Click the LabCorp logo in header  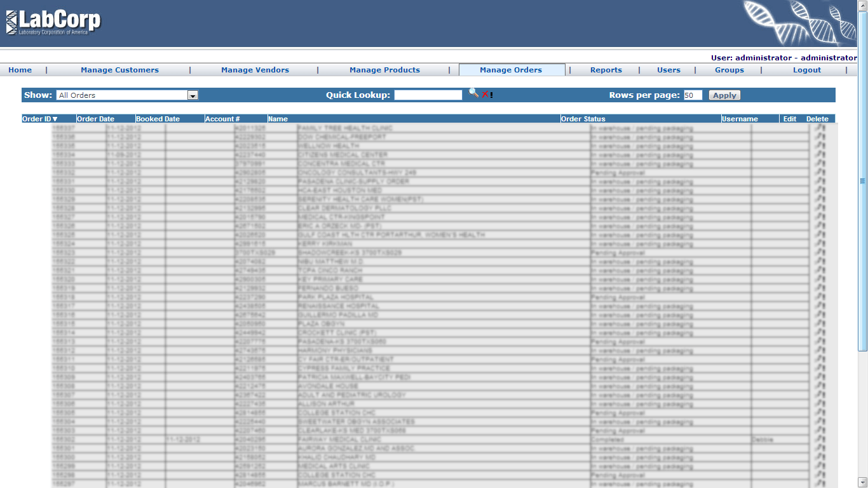[53, 23]
